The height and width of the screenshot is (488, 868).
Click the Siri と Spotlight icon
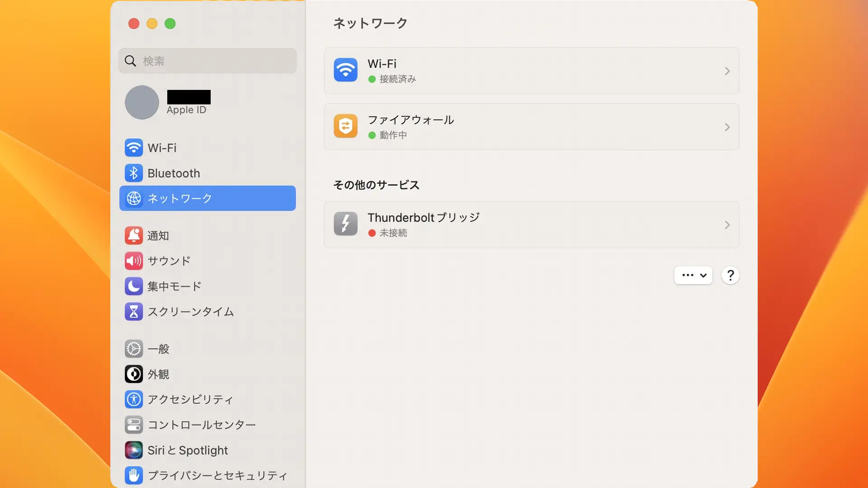[x=133, y=450]
